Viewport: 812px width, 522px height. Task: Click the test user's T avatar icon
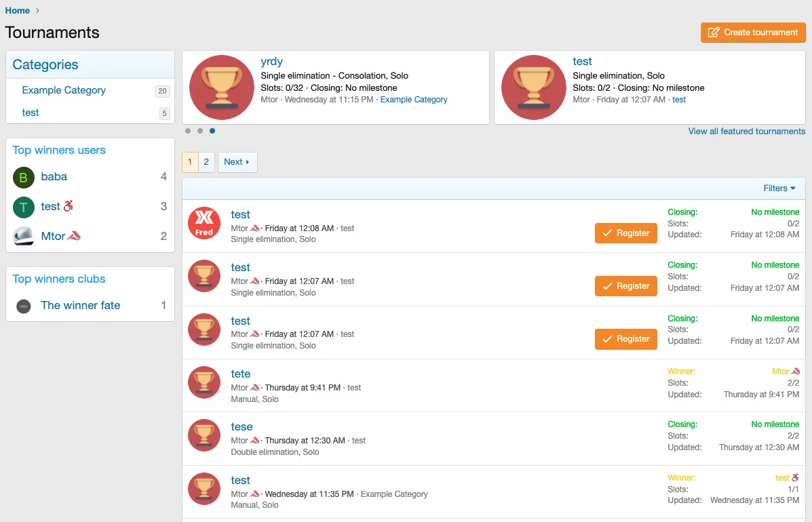tap(24, 207)
